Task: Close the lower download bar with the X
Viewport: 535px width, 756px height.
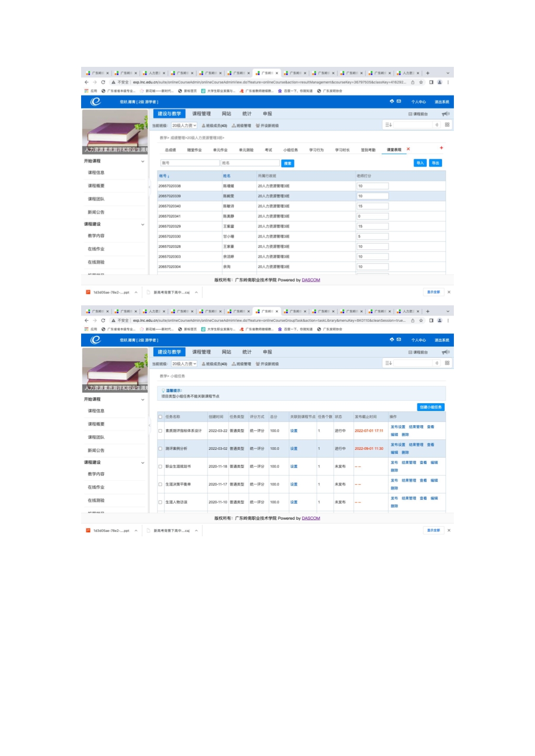Action: 449,530
